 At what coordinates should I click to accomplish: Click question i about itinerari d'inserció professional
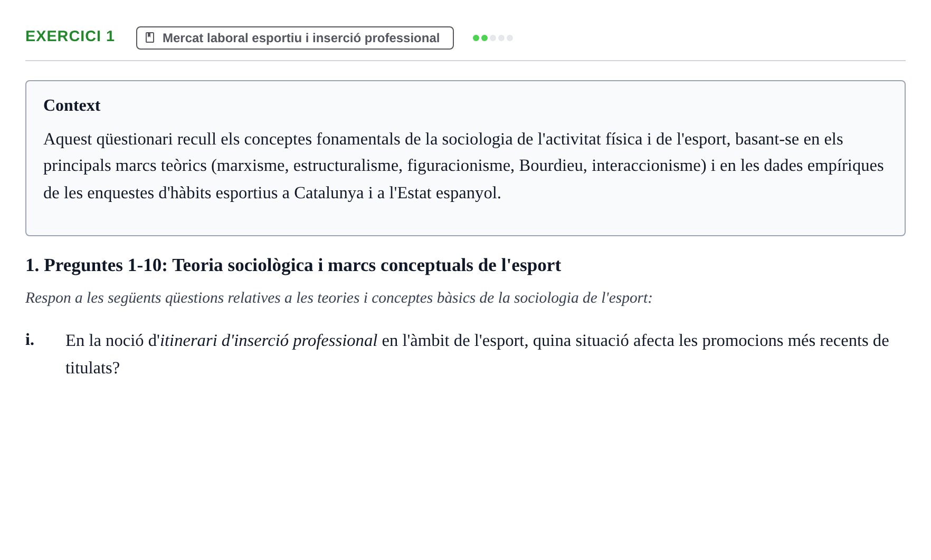[477, 354]
